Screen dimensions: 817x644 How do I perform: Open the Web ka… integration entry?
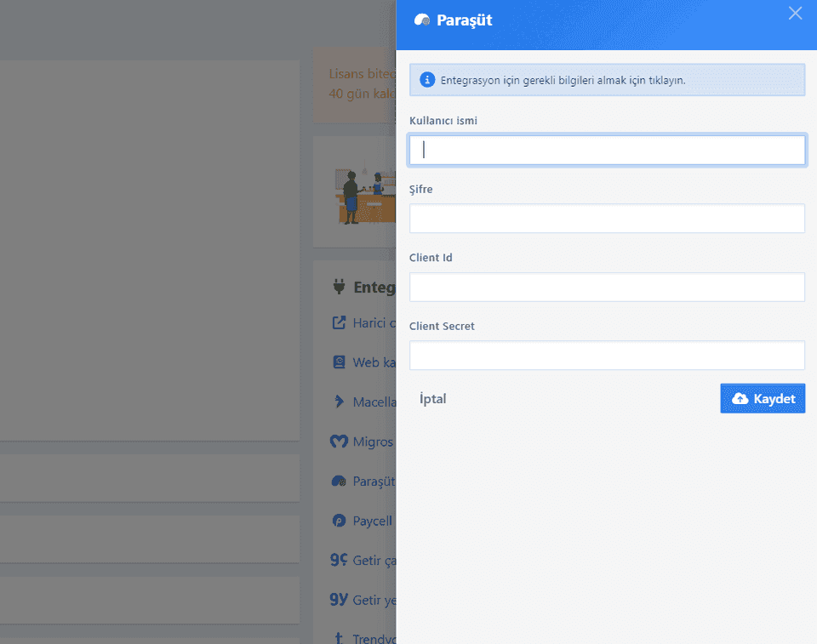pyautogui.click(x=374, y=362)
